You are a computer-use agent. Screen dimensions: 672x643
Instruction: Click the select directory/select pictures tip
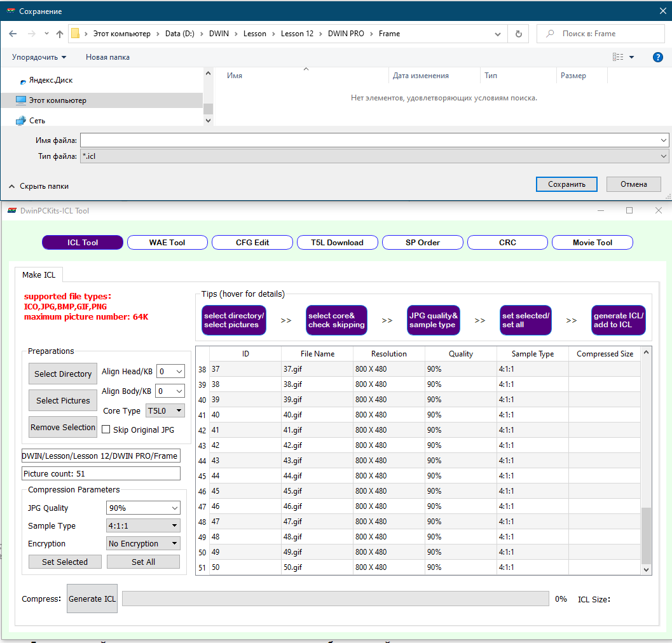point(234,320)
